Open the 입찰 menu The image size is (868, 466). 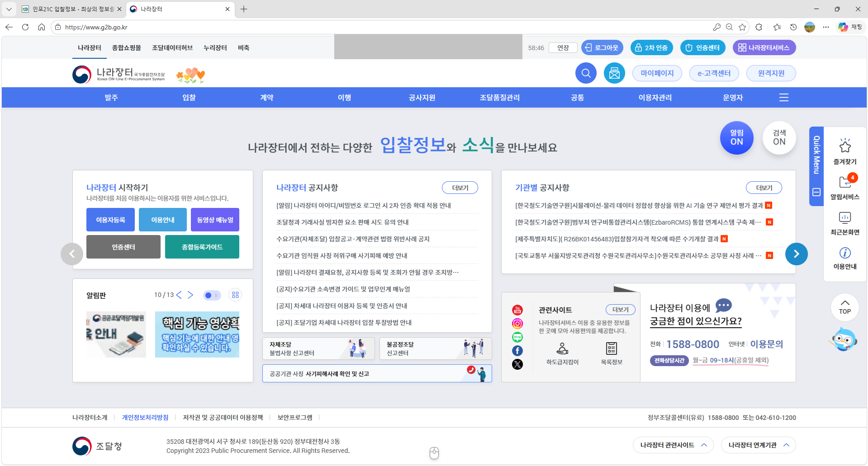click(x=189, y=98)
